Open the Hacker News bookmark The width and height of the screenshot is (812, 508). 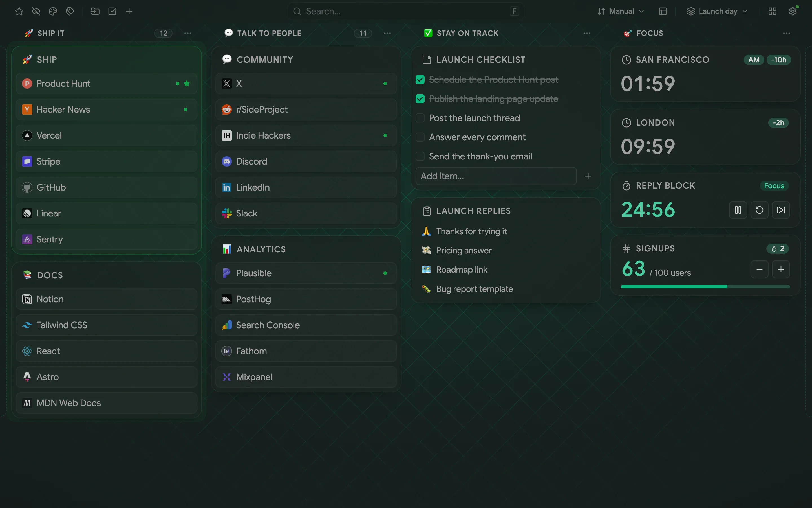coord(106,110)
